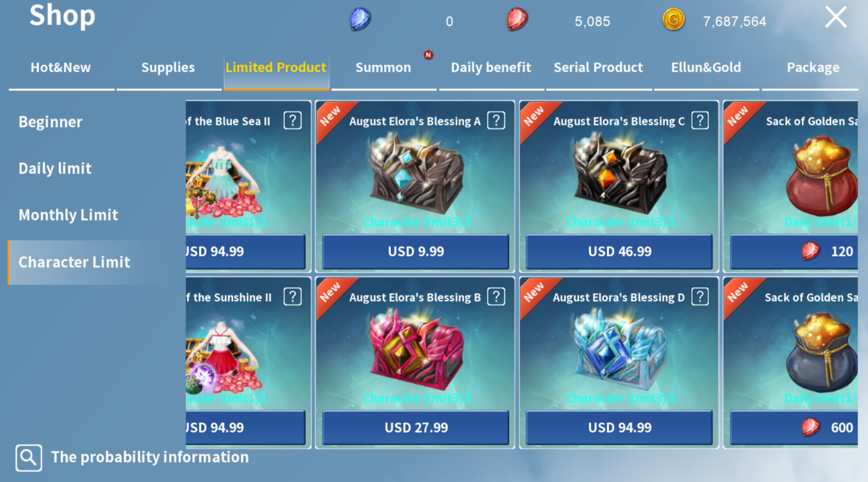This screenshot has height=482, width=868.
Task: Open help for August Elora's Blessing C
Action: pyautogui.click(x=700, y=121)
